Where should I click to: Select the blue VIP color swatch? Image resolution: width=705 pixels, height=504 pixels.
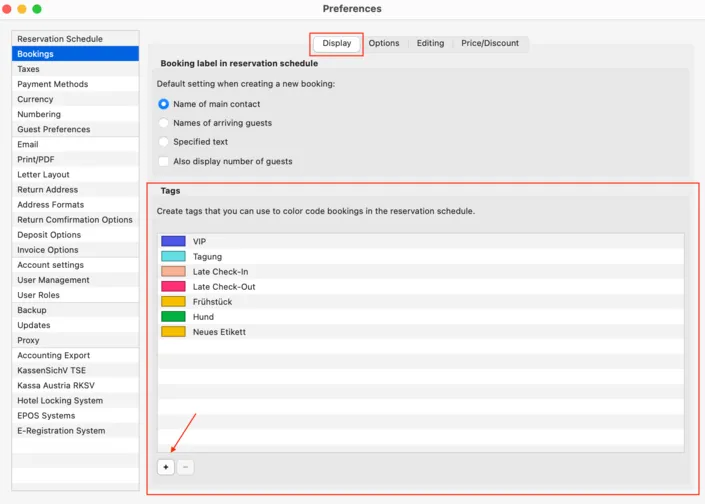173,241
